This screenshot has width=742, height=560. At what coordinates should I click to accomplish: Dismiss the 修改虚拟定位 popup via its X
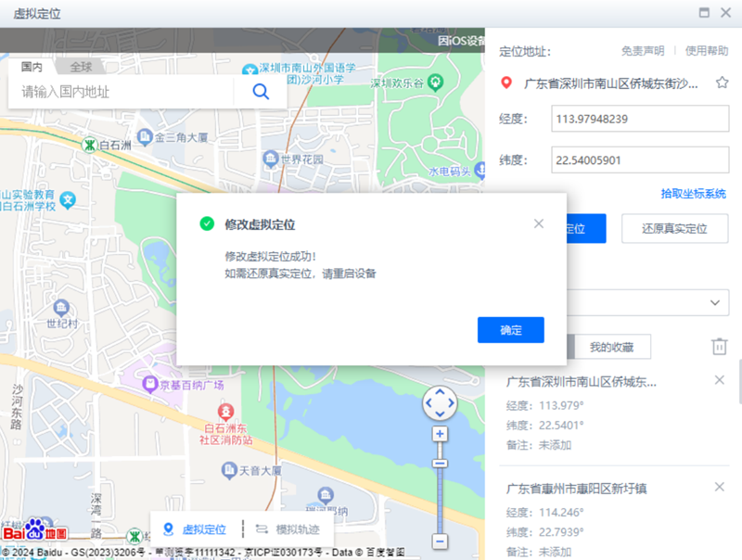pos(539,223)
